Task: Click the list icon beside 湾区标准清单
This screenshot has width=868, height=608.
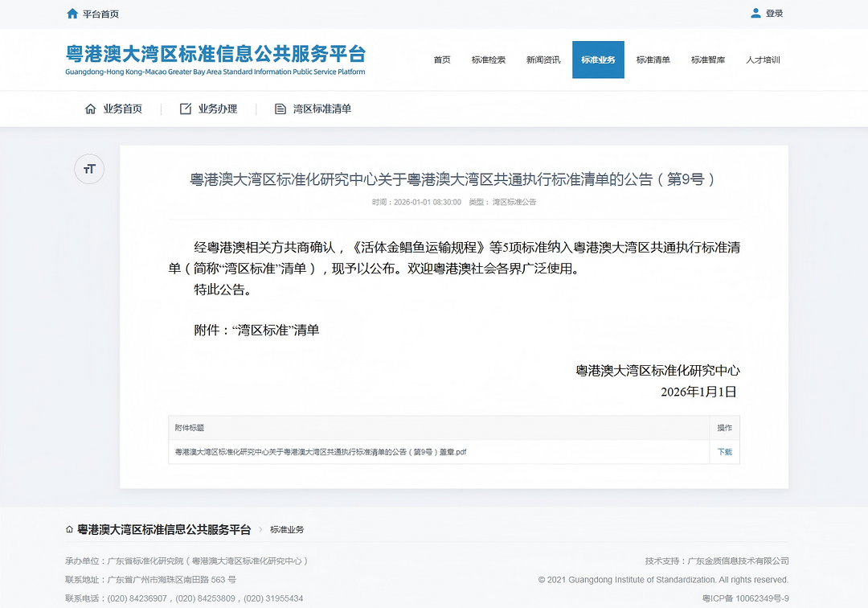Action: (280, 109)
